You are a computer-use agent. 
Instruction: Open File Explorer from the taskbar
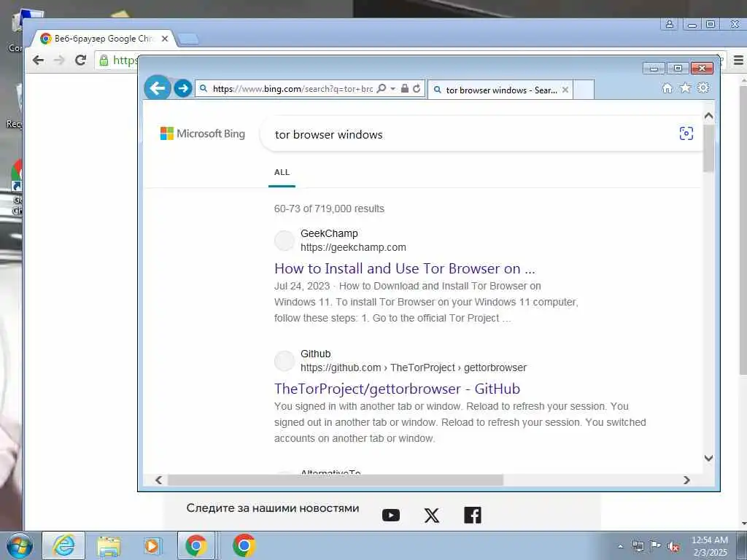[109, 545]
